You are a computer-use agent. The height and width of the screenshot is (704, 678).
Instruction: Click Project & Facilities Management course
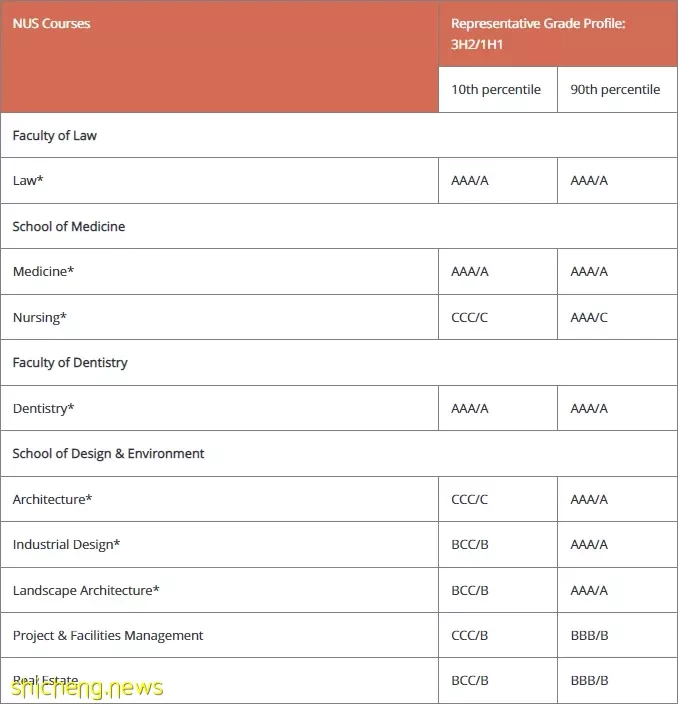point(108,636)
